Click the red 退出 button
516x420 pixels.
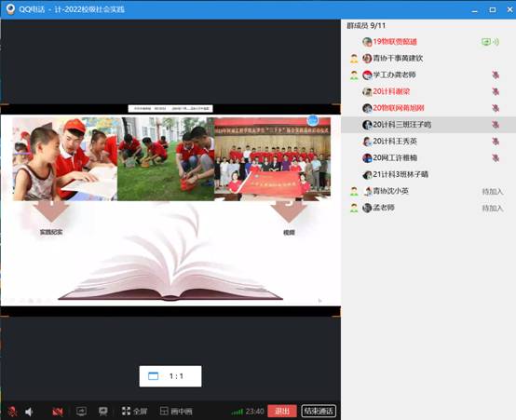[282, 411]
